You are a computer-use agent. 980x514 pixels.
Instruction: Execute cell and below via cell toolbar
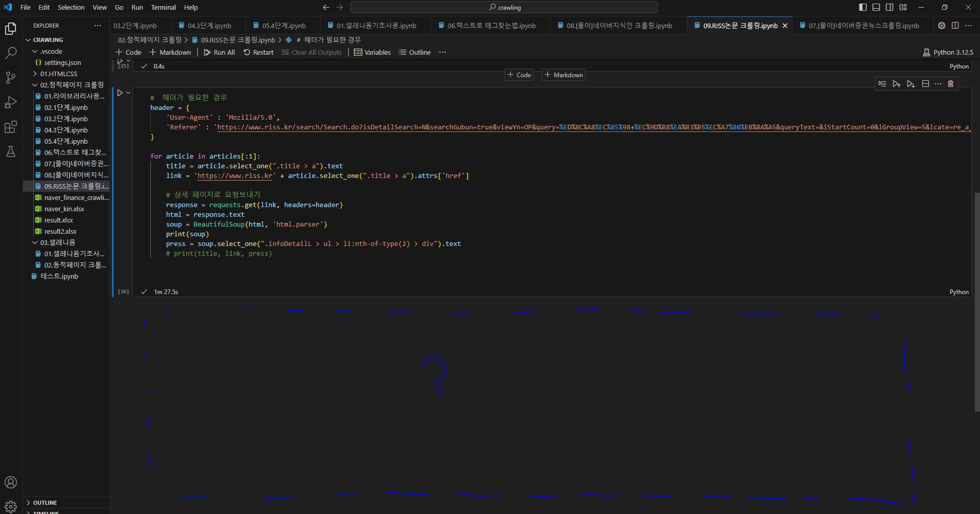[911, 84]
